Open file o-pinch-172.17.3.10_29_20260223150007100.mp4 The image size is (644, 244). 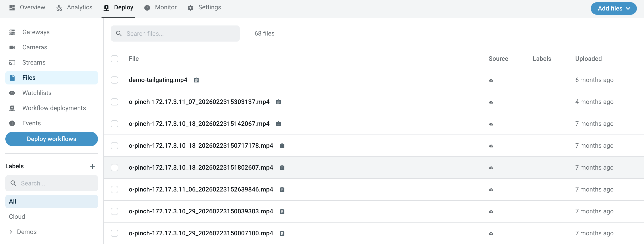coord(201,233)
